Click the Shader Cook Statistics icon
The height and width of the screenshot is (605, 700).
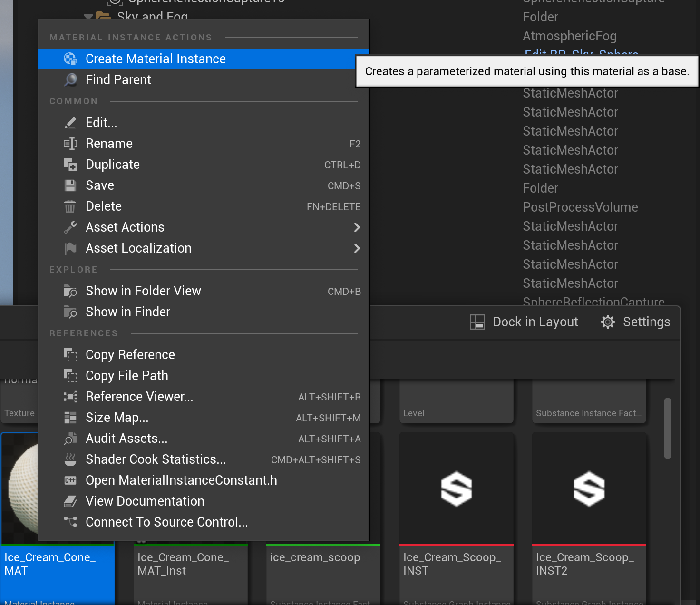(x=70, y=459)
